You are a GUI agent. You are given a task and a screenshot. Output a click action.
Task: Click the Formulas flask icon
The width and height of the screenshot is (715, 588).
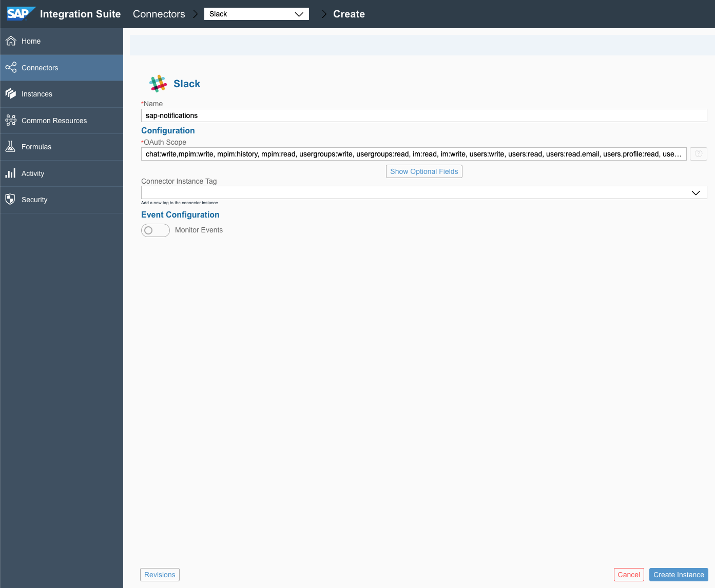pyautogui.click(x=10, y=147)
